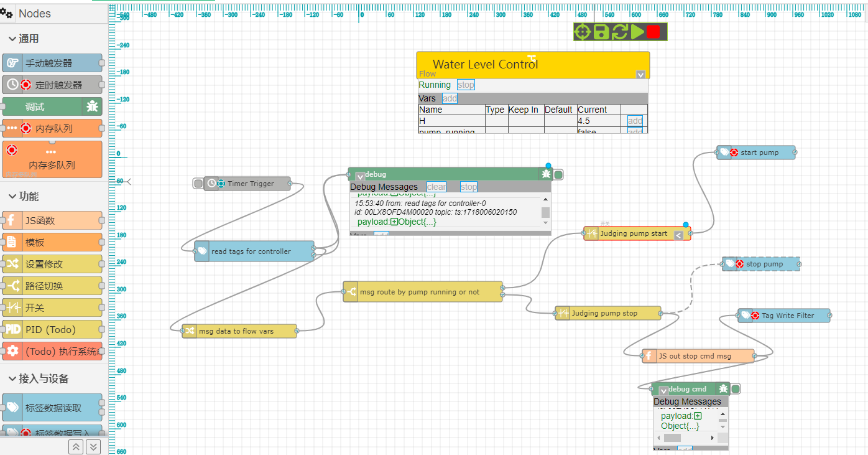Click the Nodes panel title
Image resolution: width=868 pixels, height=455 pixels.
point(35,13)
